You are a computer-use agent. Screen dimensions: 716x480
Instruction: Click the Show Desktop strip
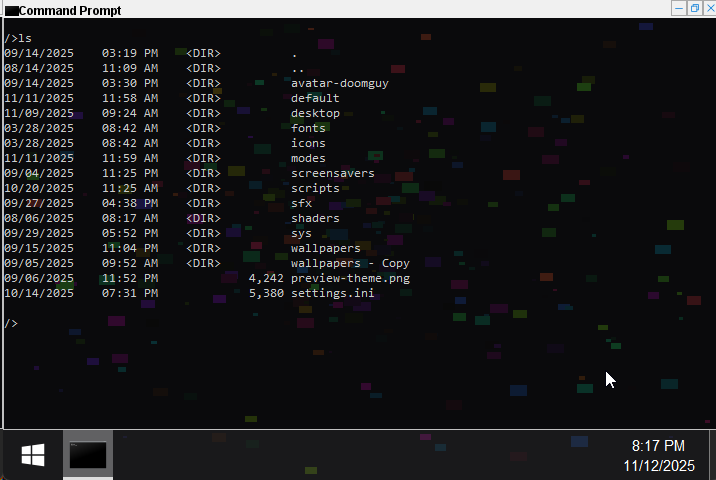[712, 456]
